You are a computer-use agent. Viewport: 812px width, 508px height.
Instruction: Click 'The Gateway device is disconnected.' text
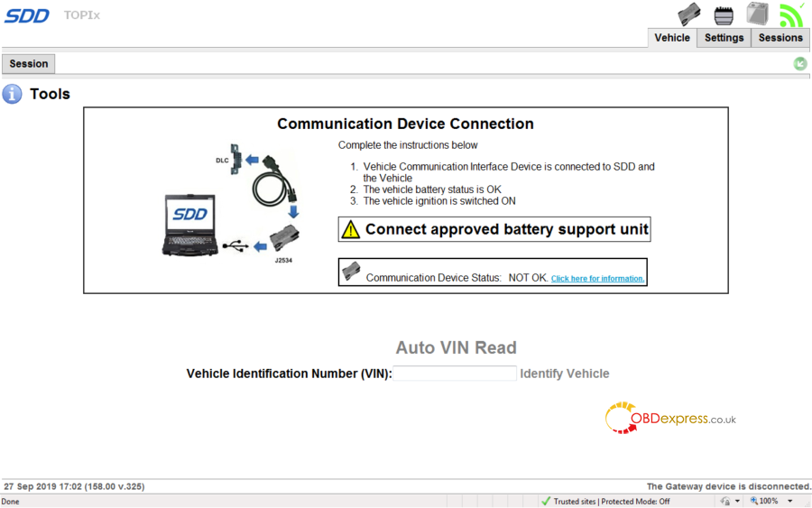click(x=729, y=486)
